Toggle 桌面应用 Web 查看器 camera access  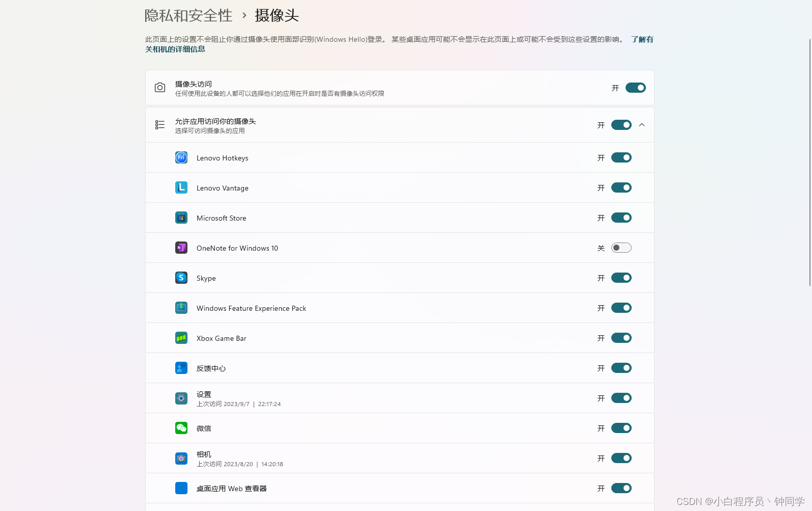621,488
